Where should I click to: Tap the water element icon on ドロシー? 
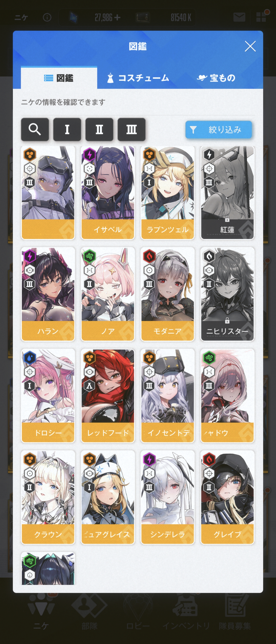coord(30,358)
